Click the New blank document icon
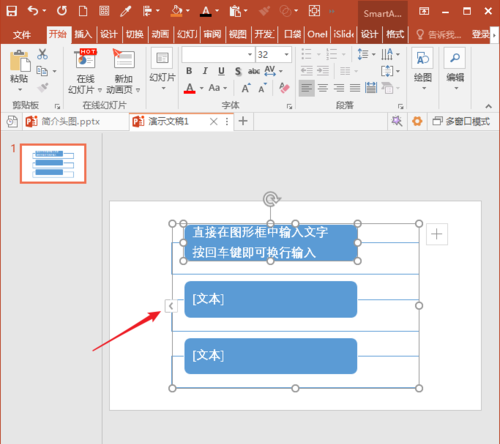500x444 pixels. point(83,11)
